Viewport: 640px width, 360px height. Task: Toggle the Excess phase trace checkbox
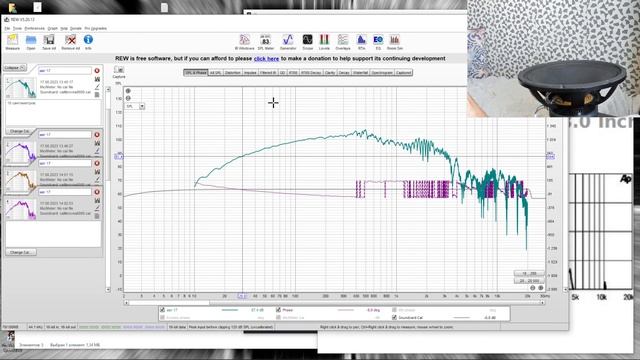pyautogui.click(x=162, y=318)
